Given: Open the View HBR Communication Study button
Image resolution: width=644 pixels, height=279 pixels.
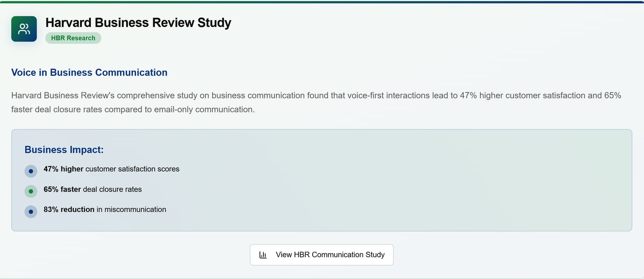Looking at the screenshot, I should click(322, 255).
